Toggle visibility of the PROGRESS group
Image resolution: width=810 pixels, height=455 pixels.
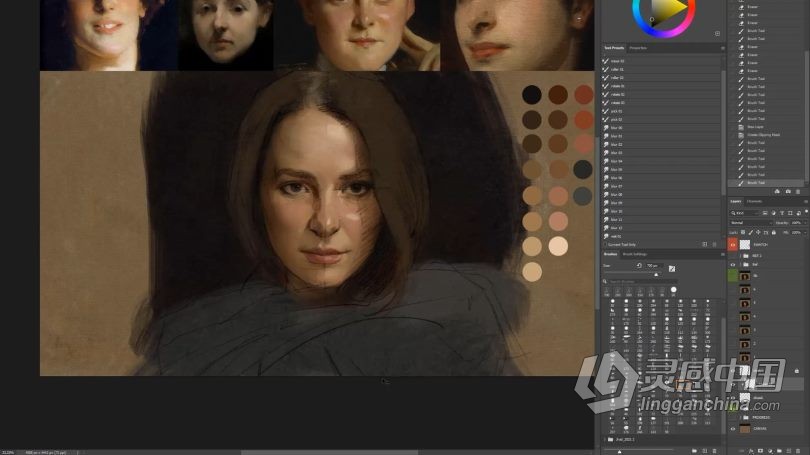(x=733, y=417)
